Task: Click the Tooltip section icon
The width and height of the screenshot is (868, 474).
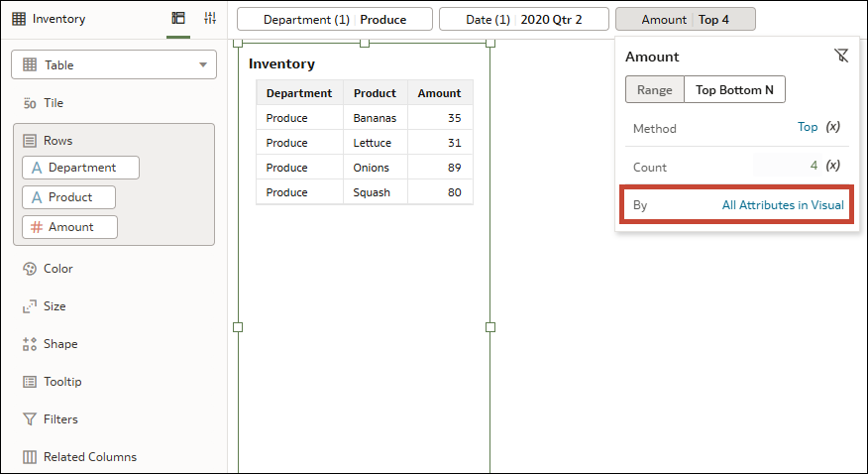Action: (x=30, y=382)
